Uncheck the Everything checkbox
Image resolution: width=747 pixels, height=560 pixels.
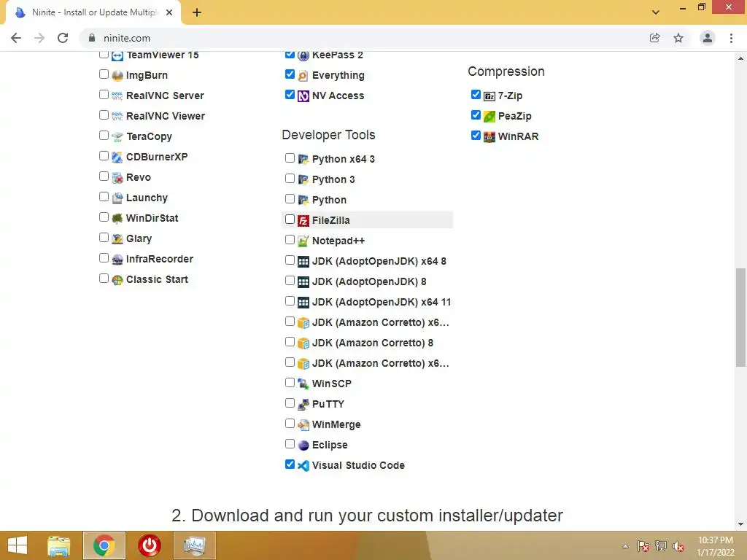click(290, 74)
